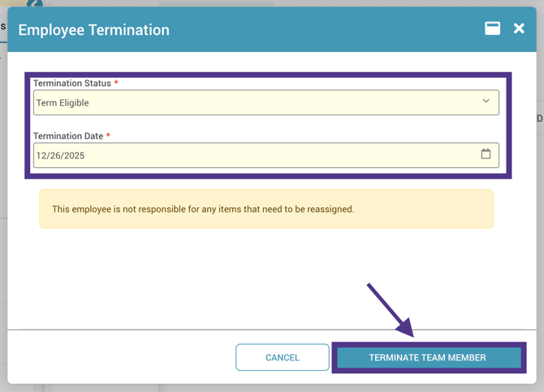Click the Termination Date field label
Screen dimensions: 544x392
68,136
